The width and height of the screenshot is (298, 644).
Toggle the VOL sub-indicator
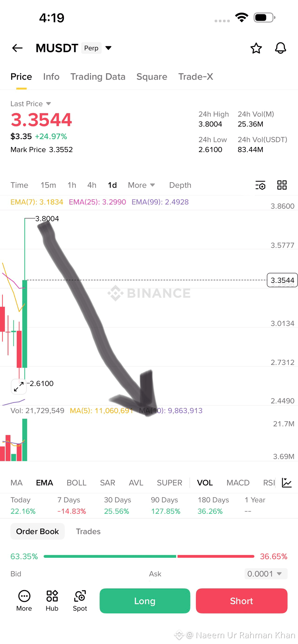pyautogui.click(x=205, y=483)
